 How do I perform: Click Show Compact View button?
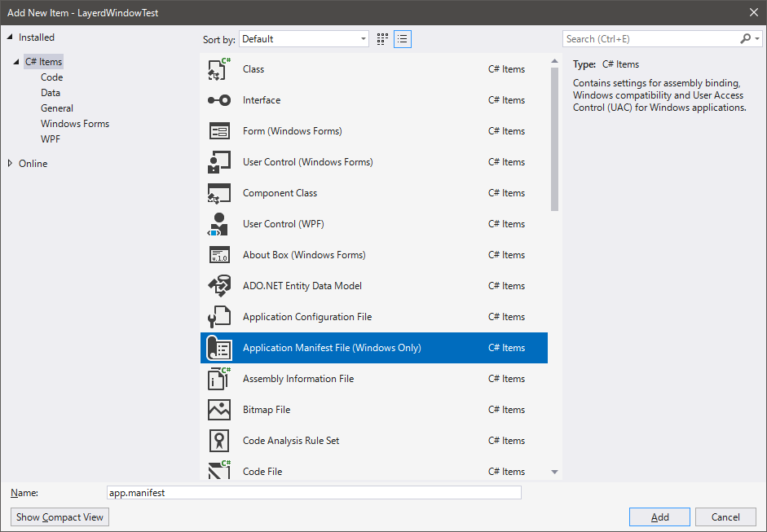(x=60, y=517)
